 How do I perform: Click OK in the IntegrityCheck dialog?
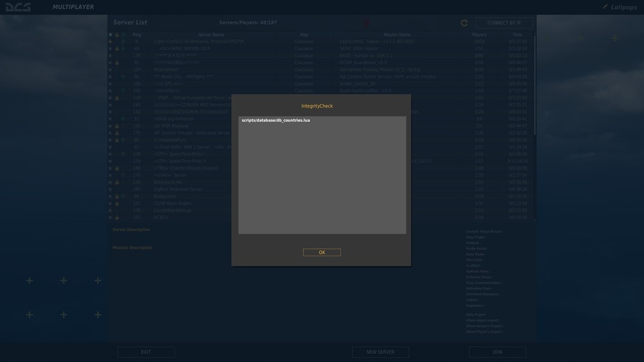[x=321, y=252]
